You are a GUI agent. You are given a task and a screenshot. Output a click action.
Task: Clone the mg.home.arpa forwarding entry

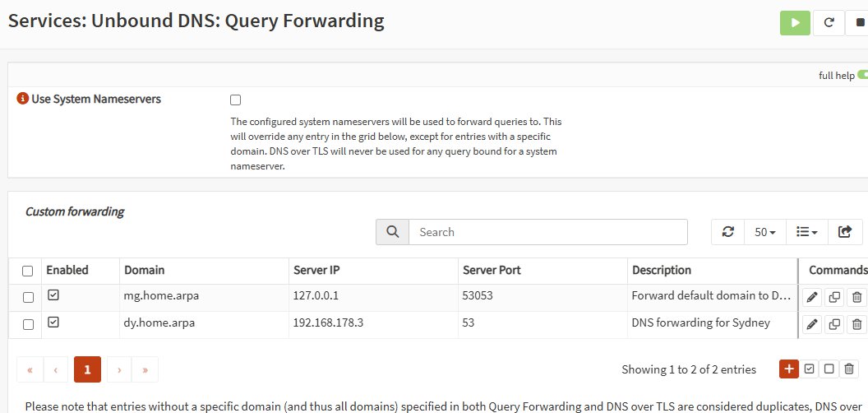coord(834,298)
